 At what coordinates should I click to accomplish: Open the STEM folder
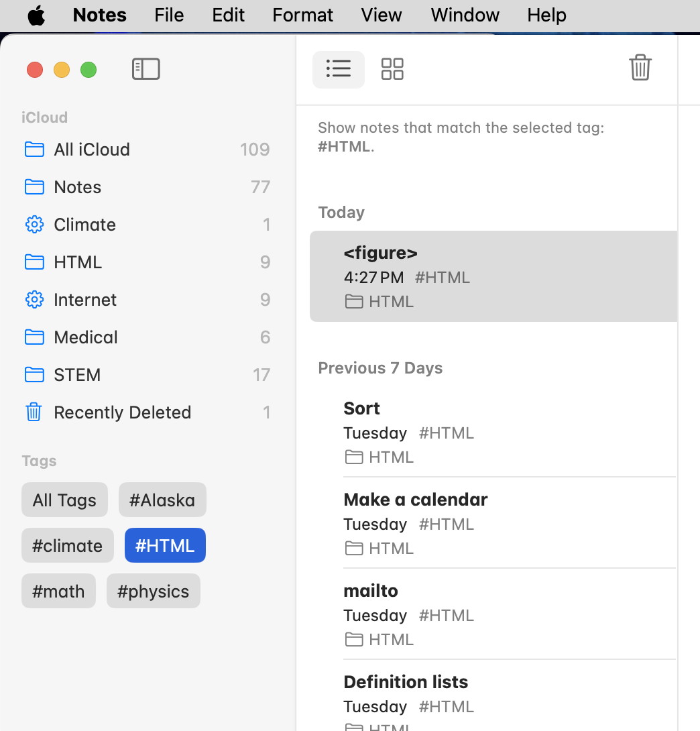[148, 375]
